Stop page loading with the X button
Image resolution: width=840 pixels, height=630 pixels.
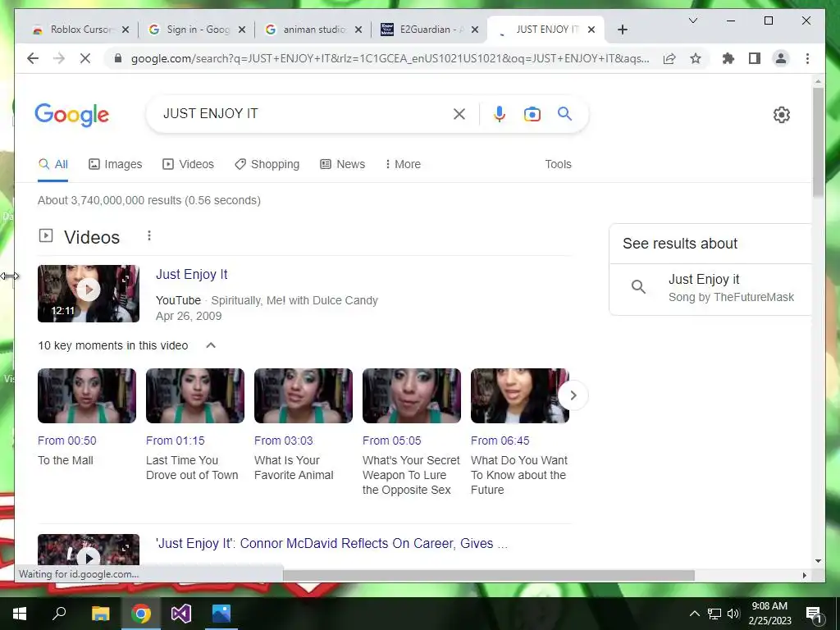point(85,58)
